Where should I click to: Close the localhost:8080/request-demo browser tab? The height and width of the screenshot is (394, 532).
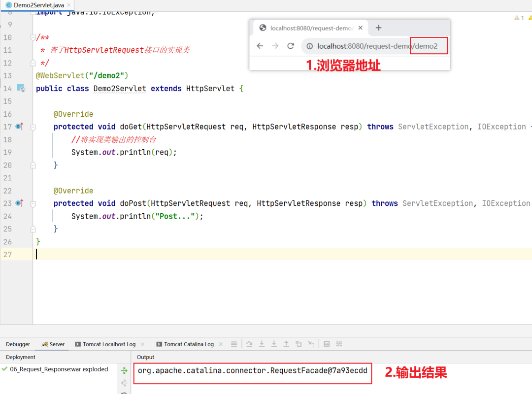pos(360,28)
